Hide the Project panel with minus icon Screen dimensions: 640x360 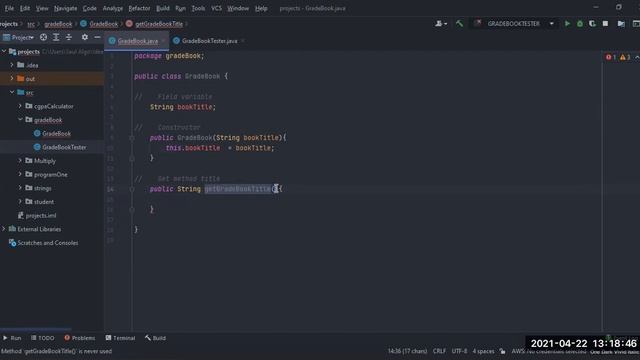tap(97, 37)
